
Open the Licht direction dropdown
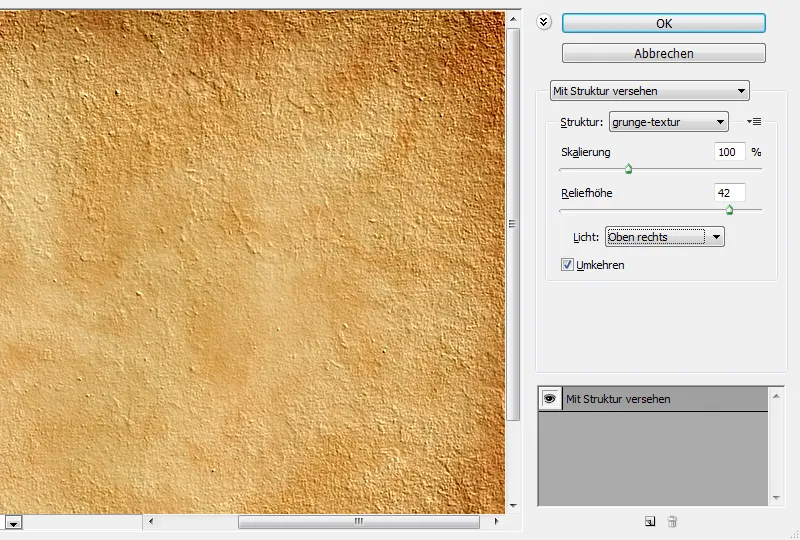pyautogui.click(x=665, y=237)
